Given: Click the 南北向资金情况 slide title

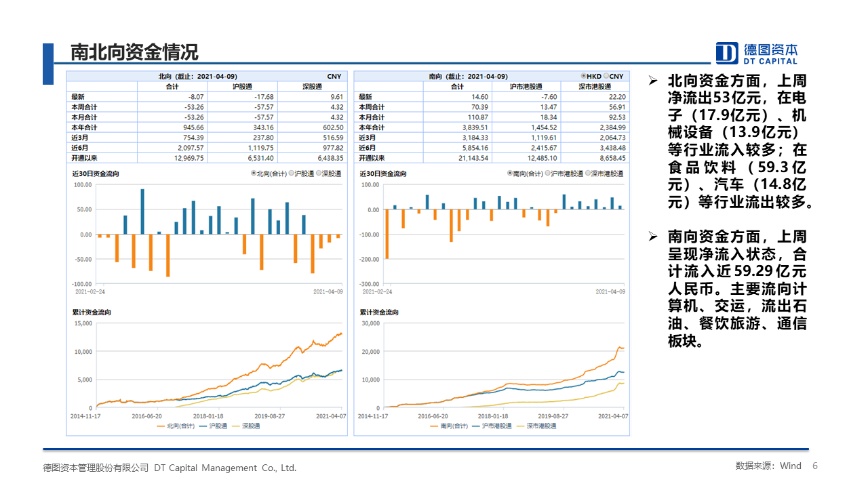Looking at the screenshot, I should (x=134, y=53).
